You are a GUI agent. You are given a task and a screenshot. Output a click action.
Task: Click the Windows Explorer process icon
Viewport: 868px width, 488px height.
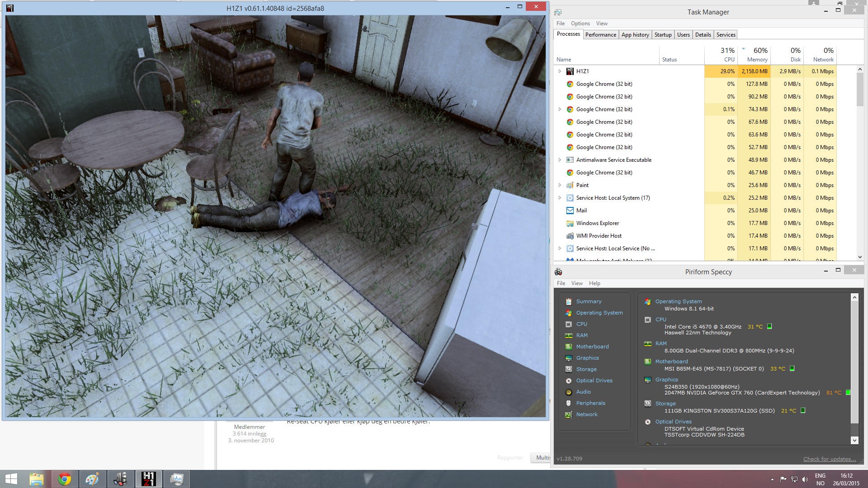click(570, 223)
